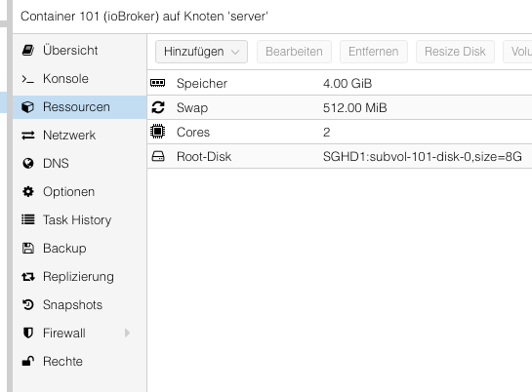This screenshot has width=532, height=392.
Task: Expand the Firewall submenu arrow
Action: (x=127, y=333)
